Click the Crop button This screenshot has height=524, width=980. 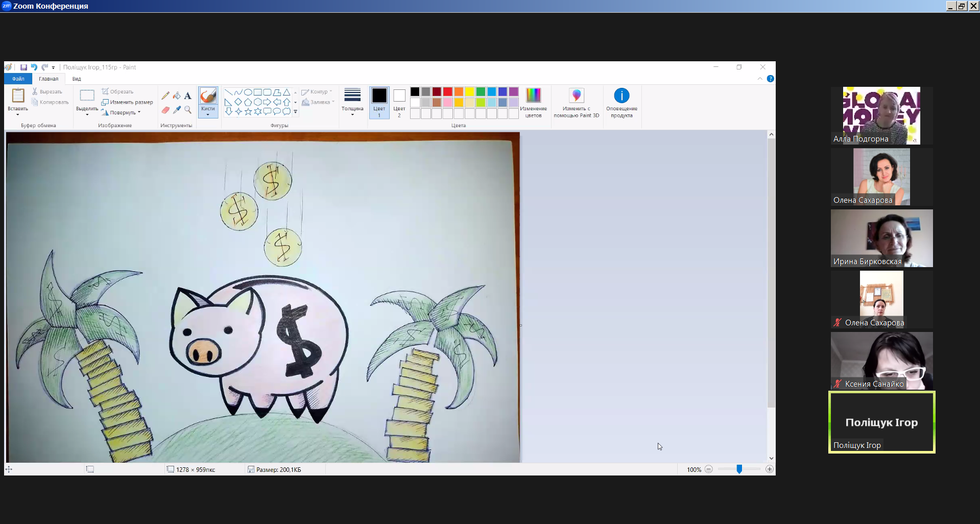coord(117,91)
